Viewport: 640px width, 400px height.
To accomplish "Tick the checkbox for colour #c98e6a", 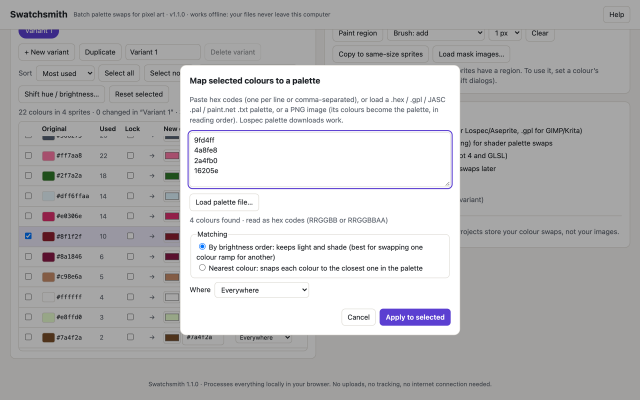I will click(x=28, y=276).
